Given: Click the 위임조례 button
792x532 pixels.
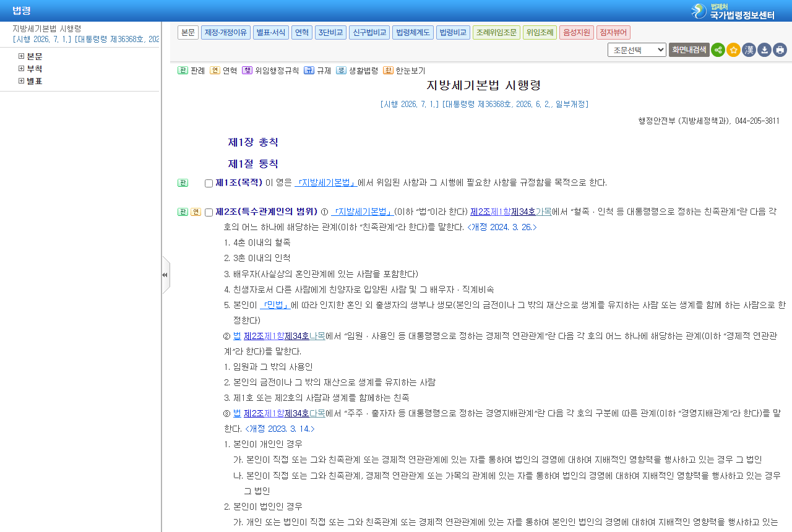Looking at the screenshot, I should coord(540,32).
